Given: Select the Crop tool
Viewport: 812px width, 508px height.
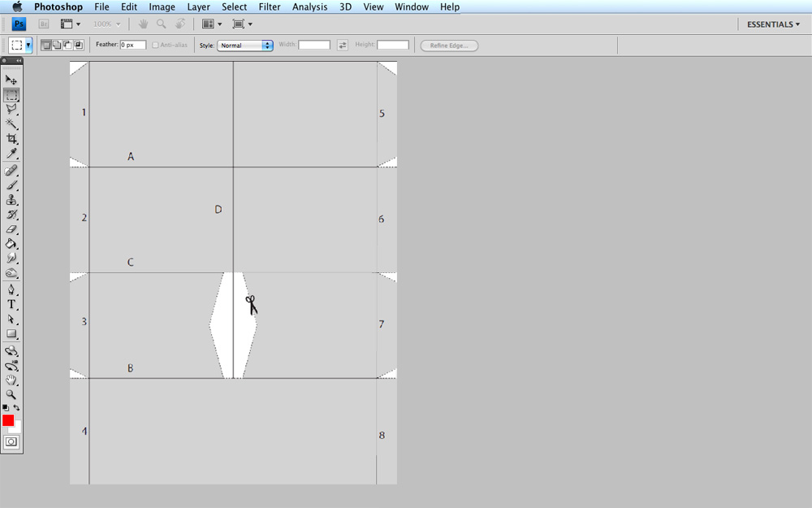Looking at the screenshot, I should (11, 138).
